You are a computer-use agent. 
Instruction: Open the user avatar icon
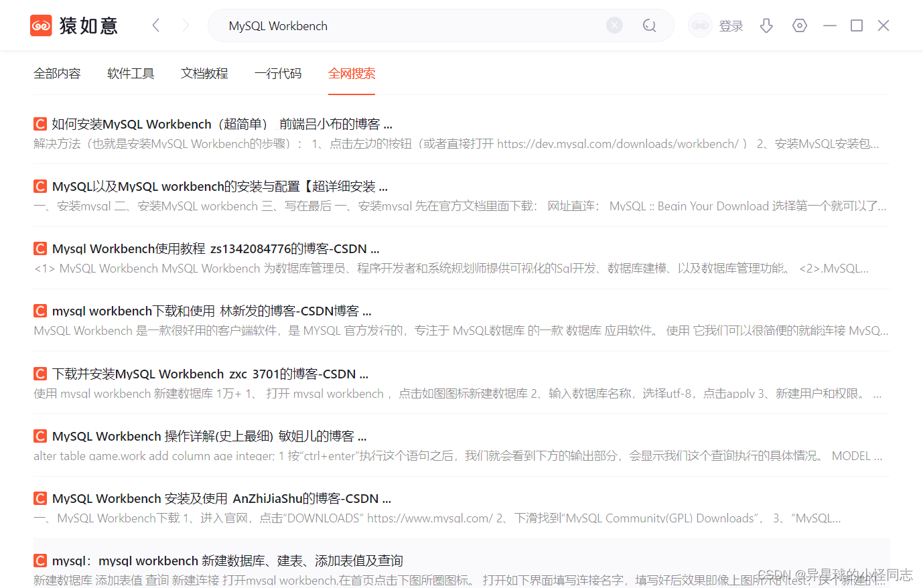click(700, 25)
